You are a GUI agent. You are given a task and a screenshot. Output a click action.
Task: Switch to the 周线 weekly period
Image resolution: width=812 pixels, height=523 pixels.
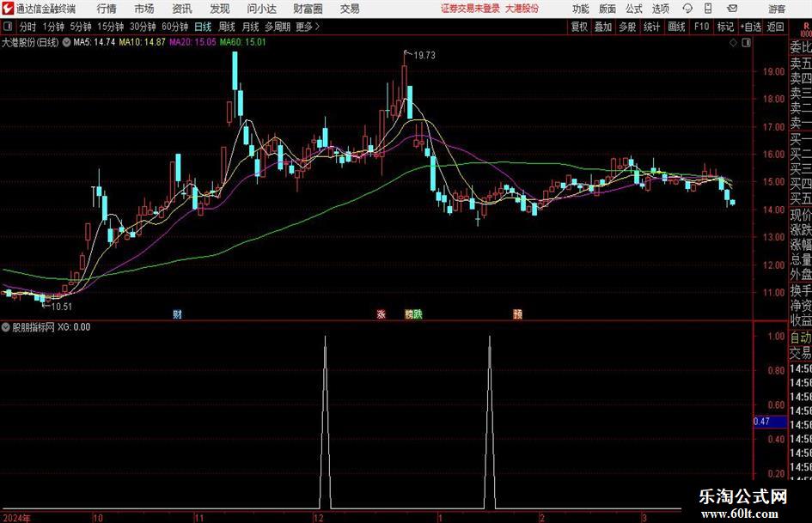[226, 27]
